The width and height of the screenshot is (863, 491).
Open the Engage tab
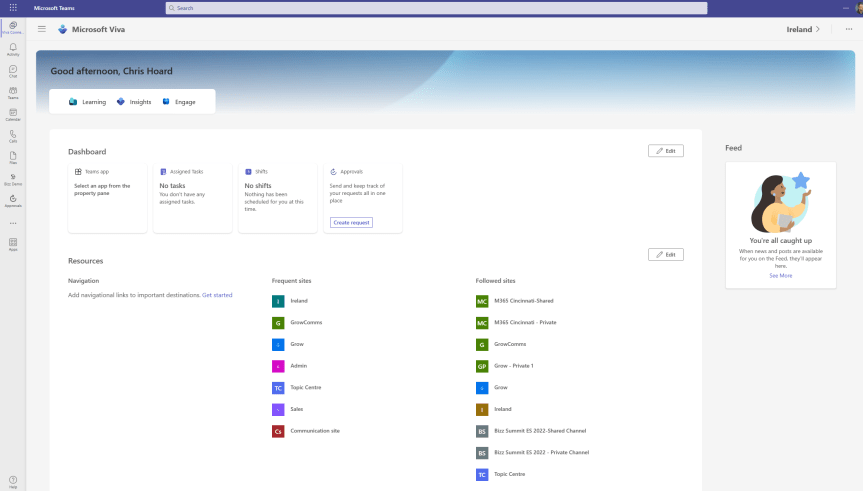click(179, 102)
